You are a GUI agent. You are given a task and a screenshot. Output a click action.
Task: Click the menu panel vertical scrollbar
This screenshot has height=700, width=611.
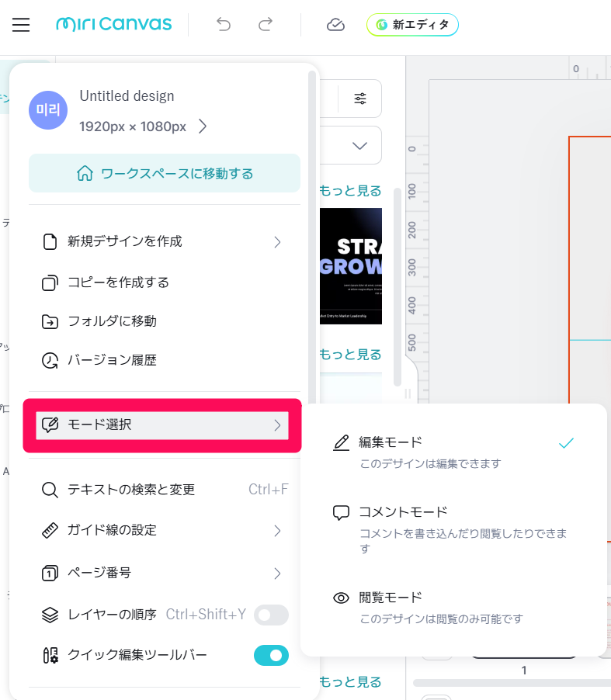click(x=312, y=233)
